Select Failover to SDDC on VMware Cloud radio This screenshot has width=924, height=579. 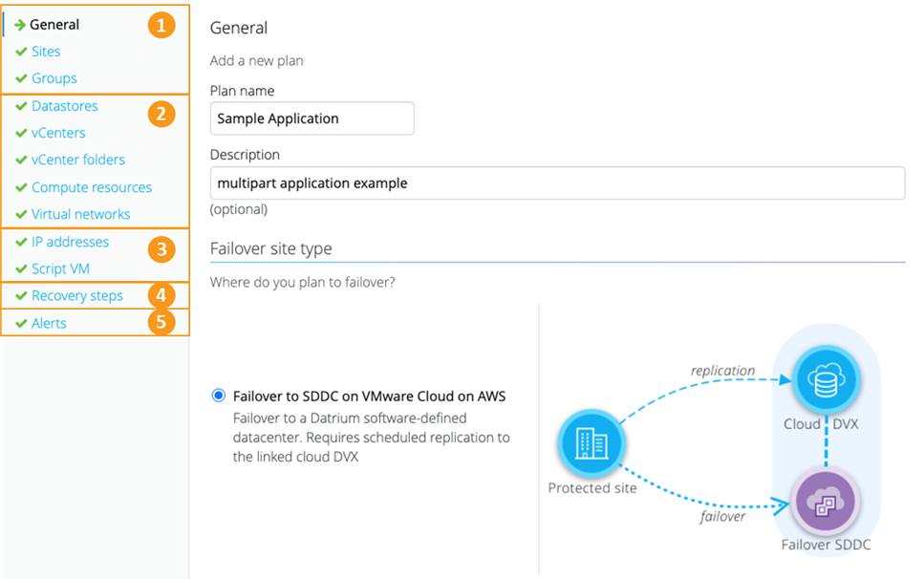pyautogui.click(x=219, y=396)
